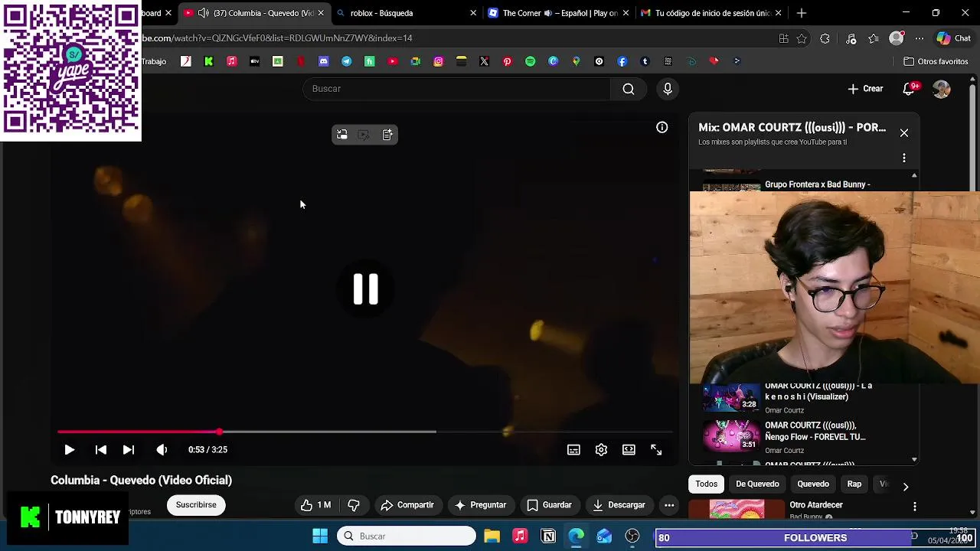Open the YouTube bookmark icon
980x551 pixels.
tap(393, 61)
